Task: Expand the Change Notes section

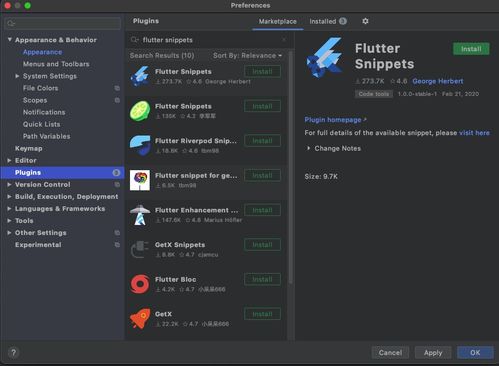Action: [309, 148]
